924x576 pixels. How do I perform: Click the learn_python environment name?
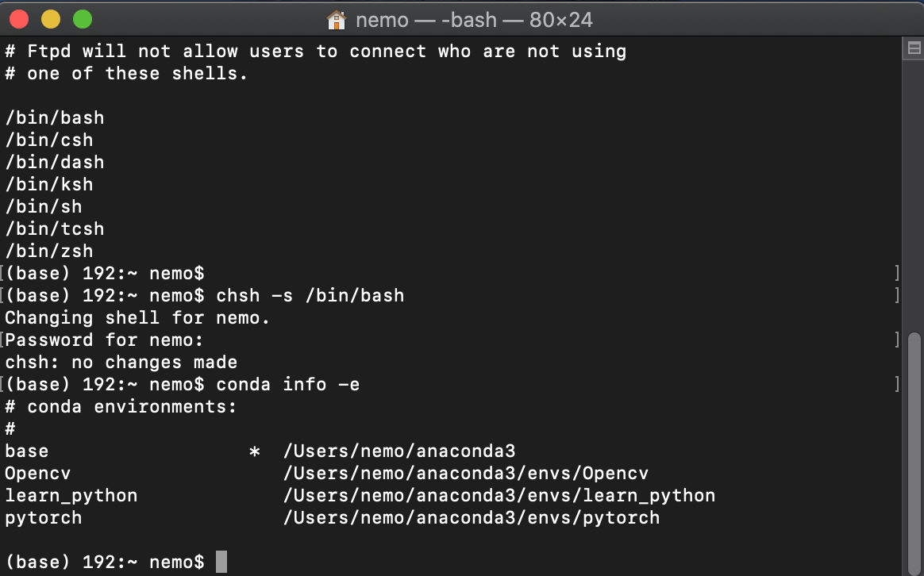pyautogui.click(x=71, y=496)
